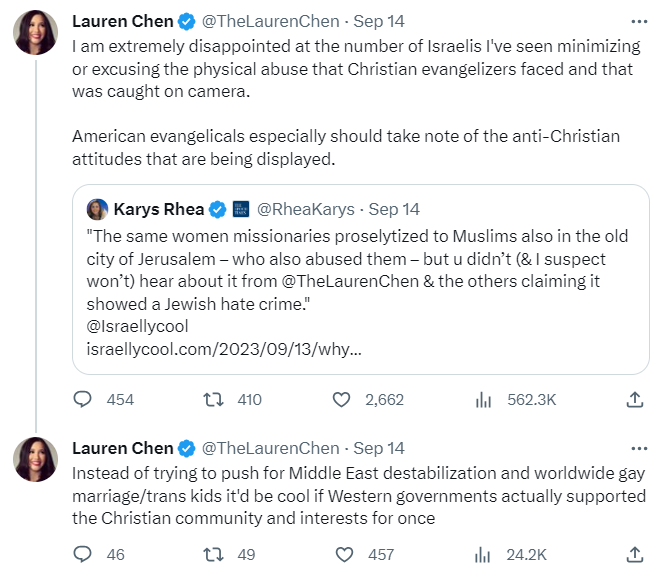Retweet the first tweet with 410 reposts
This screenshot has width=667, height=578.
pyautogui.click(x=212, y=399)
